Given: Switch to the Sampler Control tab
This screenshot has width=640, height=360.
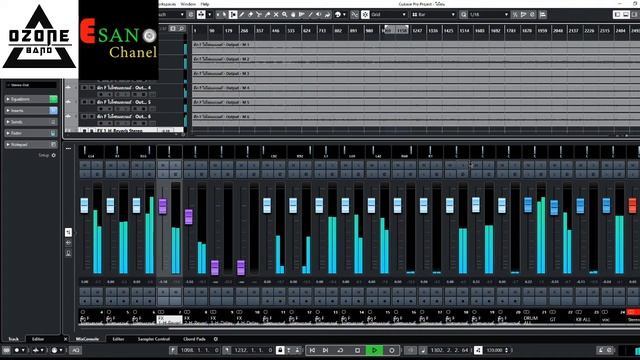Looking at the screenshot, I should [153, 339].
